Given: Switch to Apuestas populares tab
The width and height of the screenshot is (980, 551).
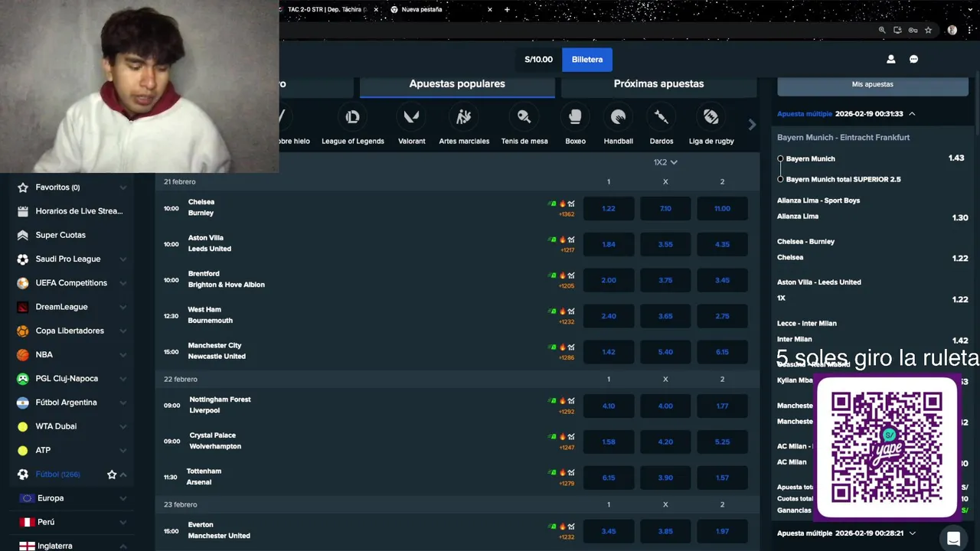Looking at the screenshot, I should coord(457,84).
